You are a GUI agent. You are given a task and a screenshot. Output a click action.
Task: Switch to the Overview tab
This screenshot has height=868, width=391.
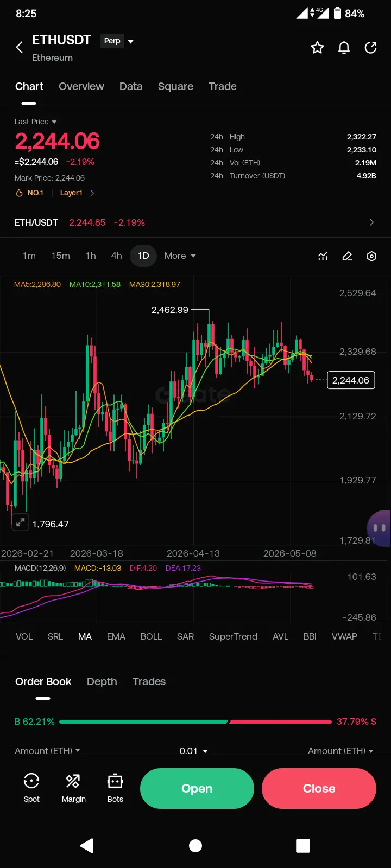[81, 86]
